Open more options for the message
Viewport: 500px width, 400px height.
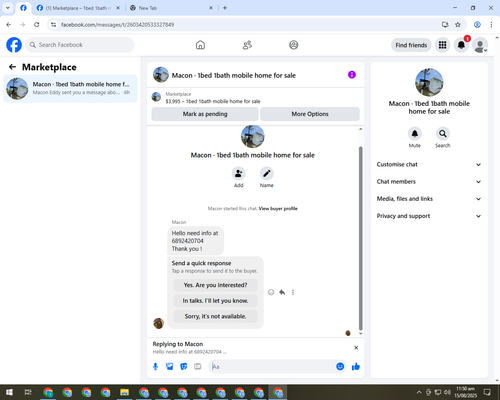[x=293, y=292]
